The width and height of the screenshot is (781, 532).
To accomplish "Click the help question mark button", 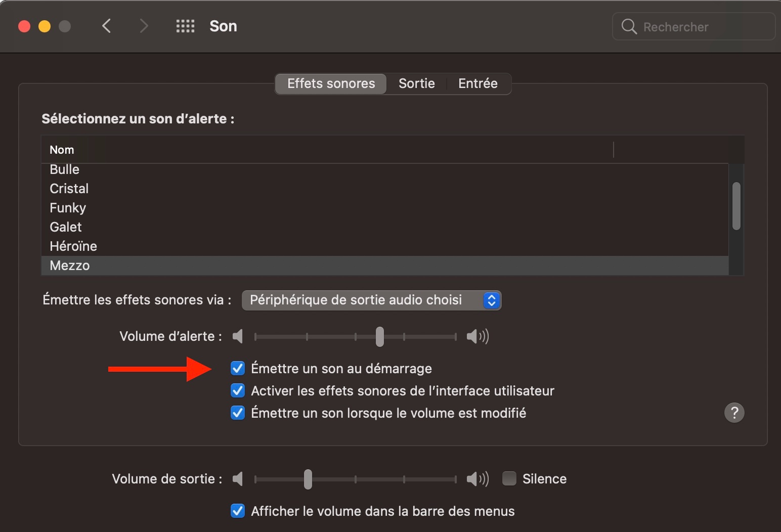I will [734, 413].
